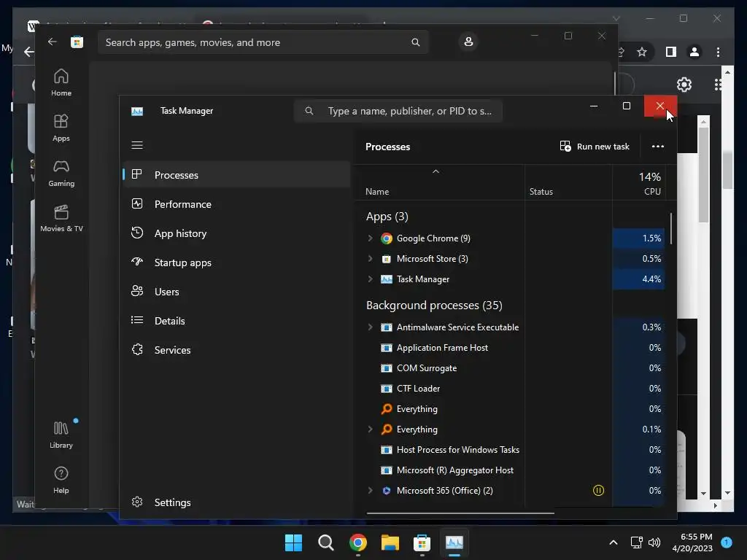Open the Windows Start button
Screen dimensions: 747x560
tap(293, 542)
